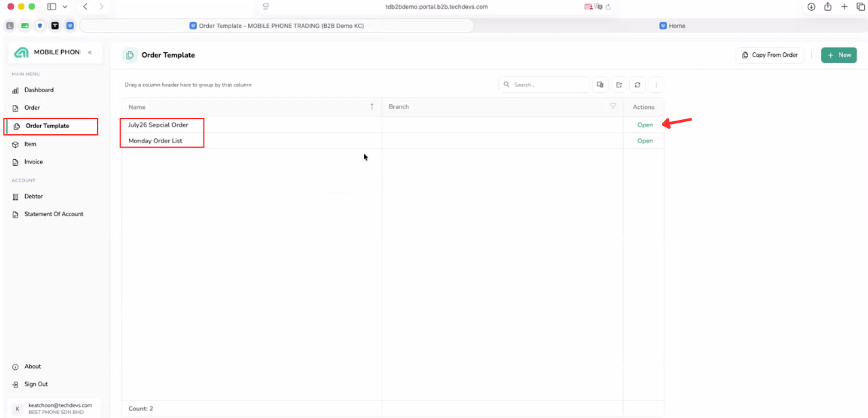Focus the Search input field

544,85
